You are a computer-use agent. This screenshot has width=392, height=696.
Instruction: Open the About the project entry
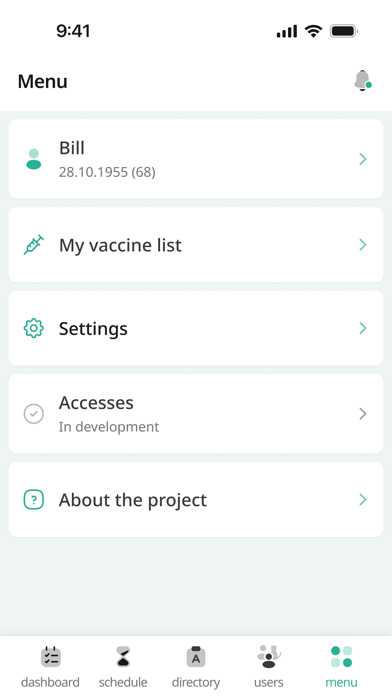pos(196,500)
